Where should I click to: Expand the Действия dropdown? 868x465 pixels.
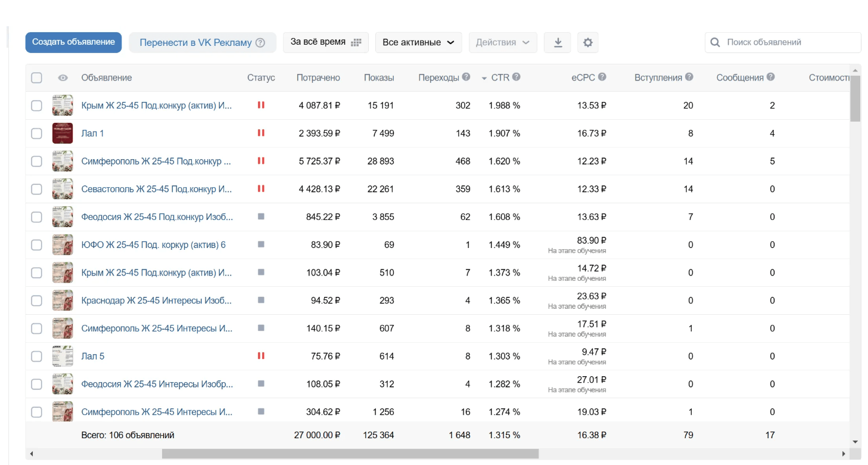point(503,42)
